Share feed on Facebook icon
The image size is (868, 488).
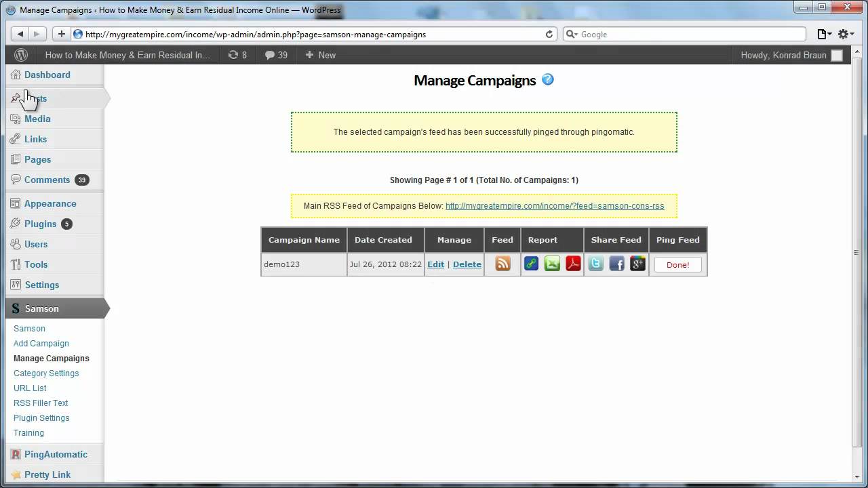(616, 264)
